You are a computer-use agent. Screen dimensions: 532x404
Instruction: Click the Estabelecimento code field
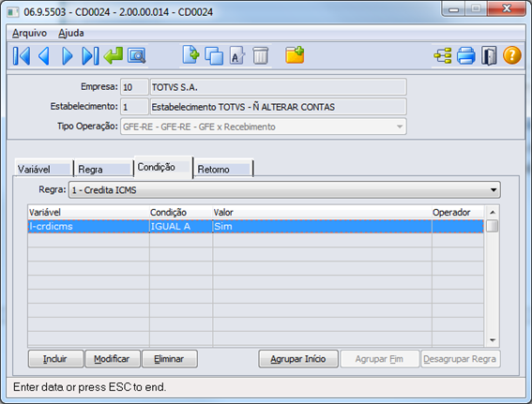[134, 107]
